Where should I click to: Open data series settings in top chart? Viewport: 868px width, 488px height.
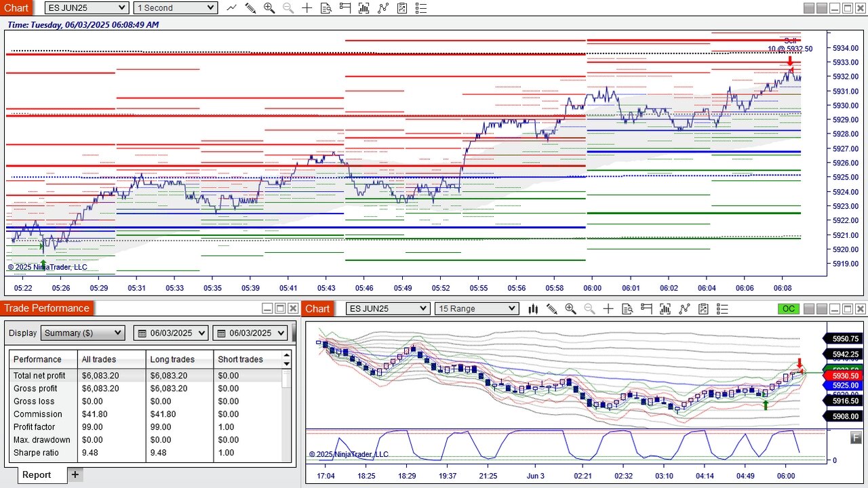364,8
